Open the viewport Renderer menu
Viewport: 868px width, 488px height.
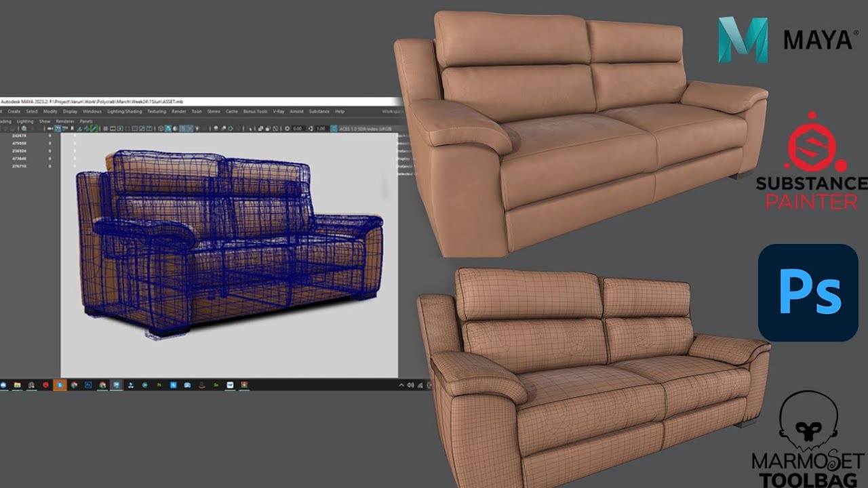coord(65,121)
